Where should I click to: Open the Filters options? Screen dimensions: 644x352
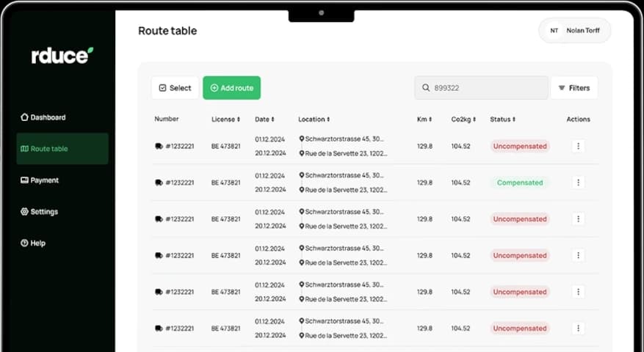[x=574, y=88]
